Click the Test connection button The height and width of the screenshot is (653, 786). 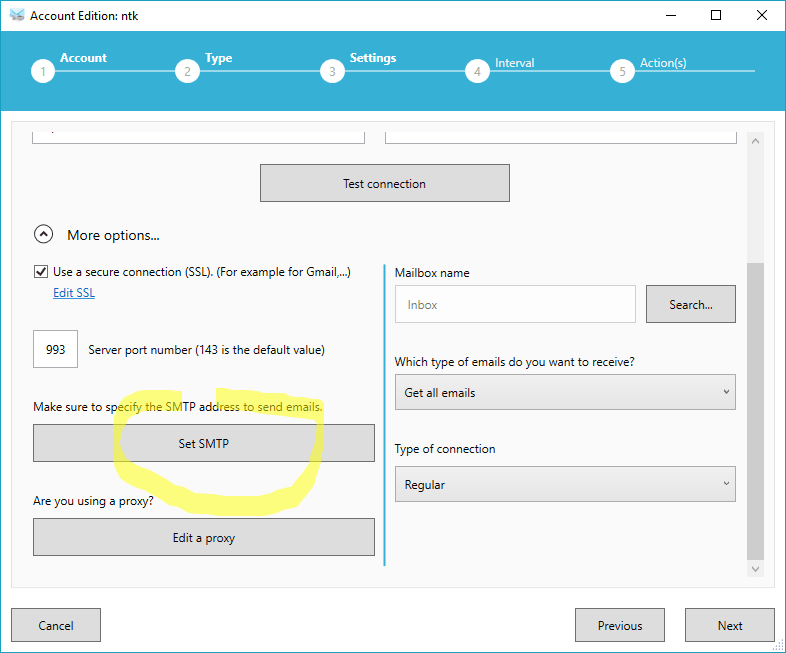[x=384, y=183]
